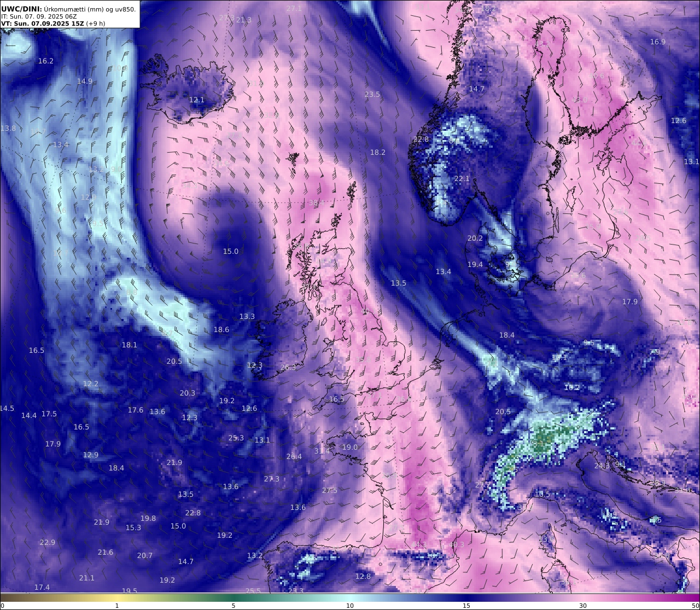Click the value 10.5 on the map
Viewport: 700px width, 610px height.
(x=542, y=494)
